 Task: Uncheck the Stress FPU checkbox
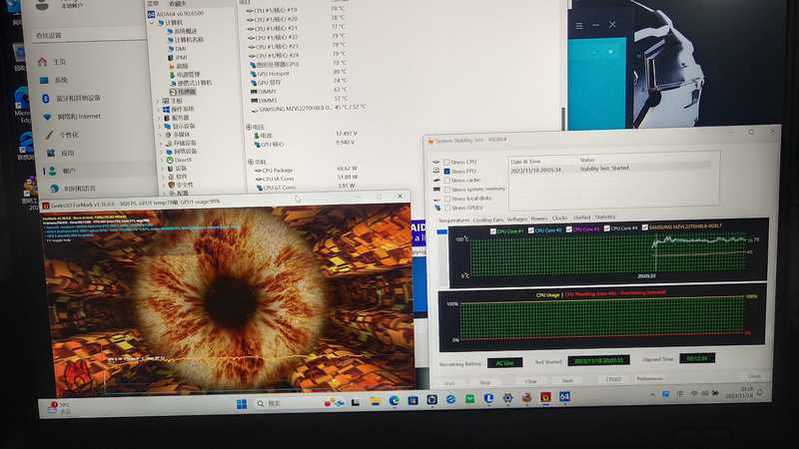click(x=447, y=171)
